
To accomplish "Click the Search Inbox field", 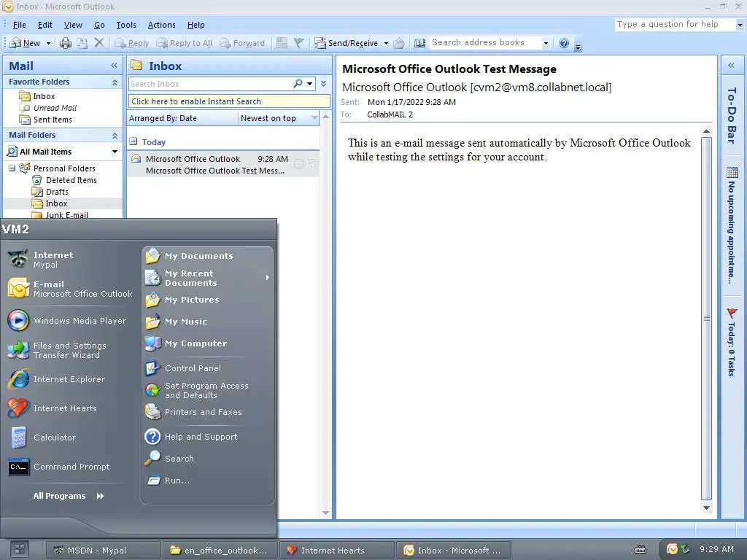I will 209,84.
